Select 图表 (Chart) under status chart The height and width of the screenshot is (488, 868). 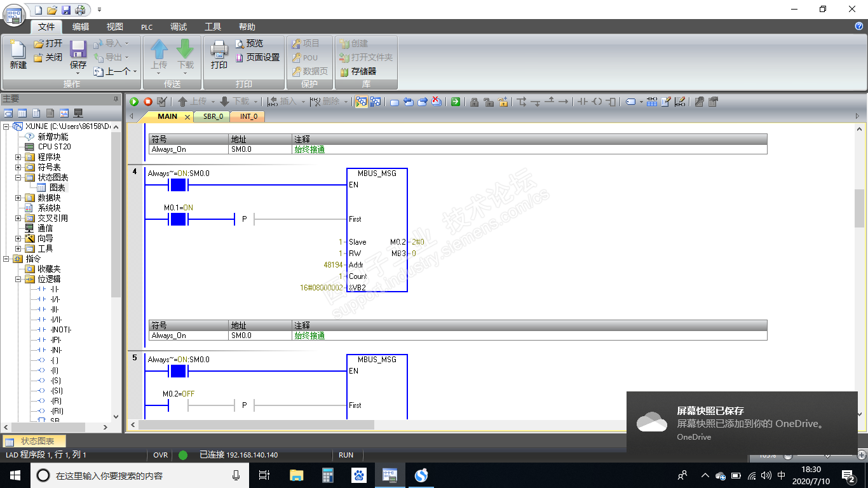[x=57, y=187]
